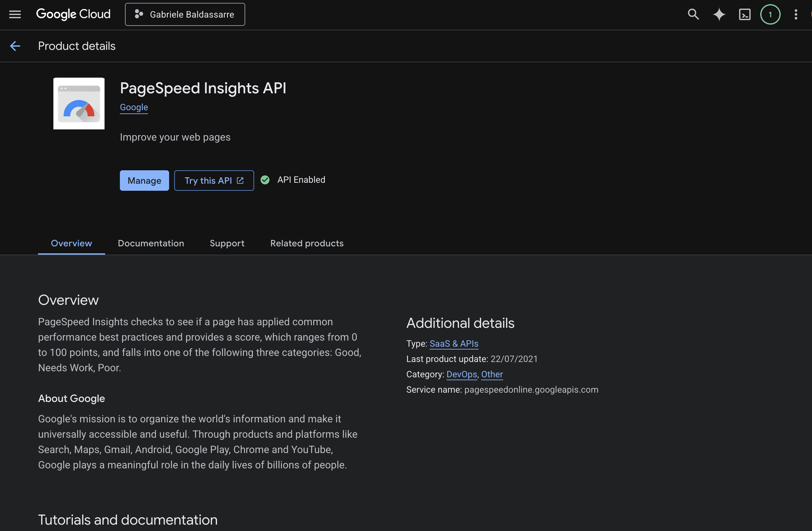812x531 pixels.
Task: Go back using the blue arrow
Action: tap(15, 46)
